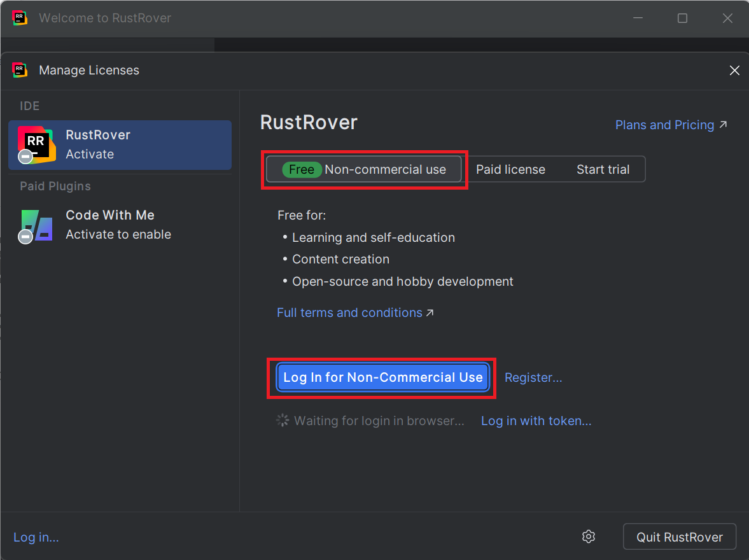Image resolution: width=749 pixels, height=560 pixels.
Task: Minimize the Welcome to RustRover window
Action: pyautogui.click(x=638, y=18)
